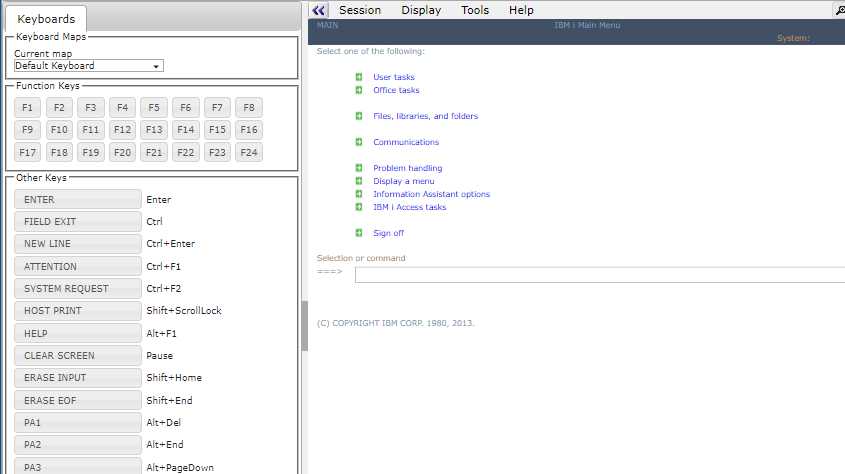Click green arrow icon beside Files, libraries, and folders

pyautogui.click(x=359, y=116)
